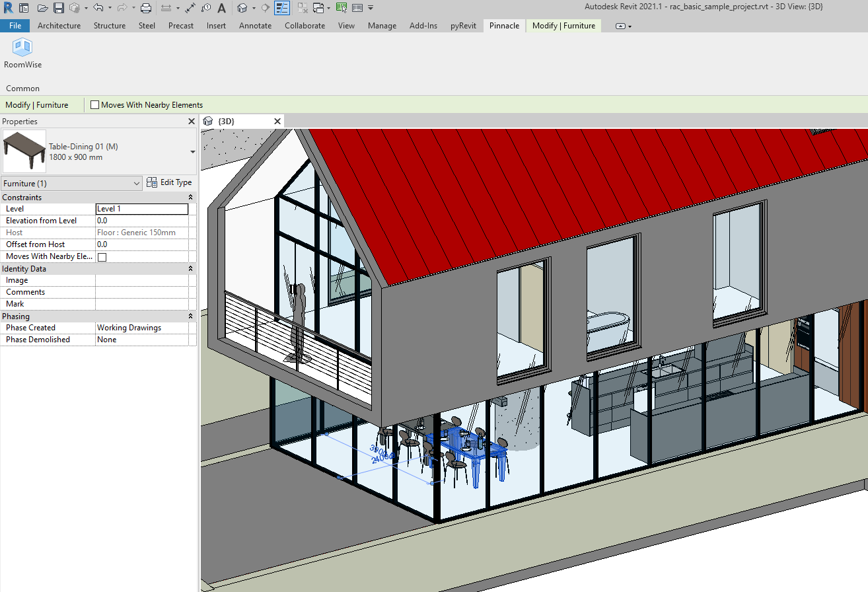
Task: Open the File tab
Action: 15,26
